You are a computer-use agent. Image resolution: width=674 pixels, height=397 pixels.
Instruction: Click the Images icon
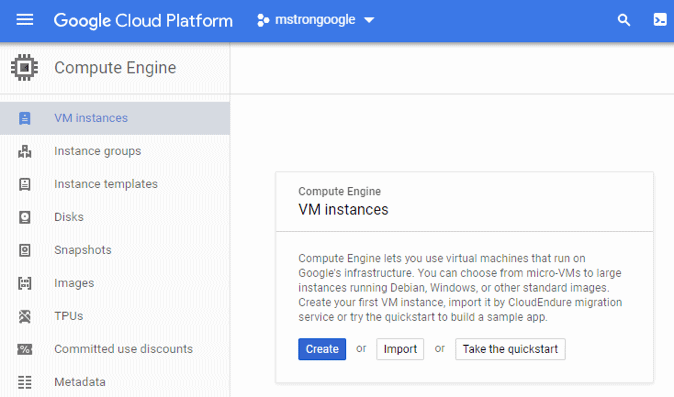point(25,283)
